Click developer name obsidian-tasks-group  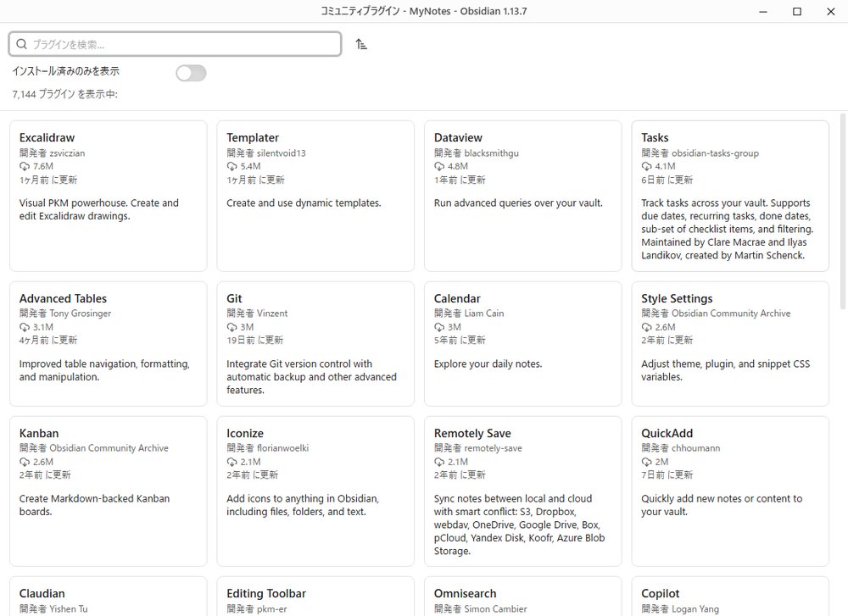pyautogui.click(x=715, y=153)
